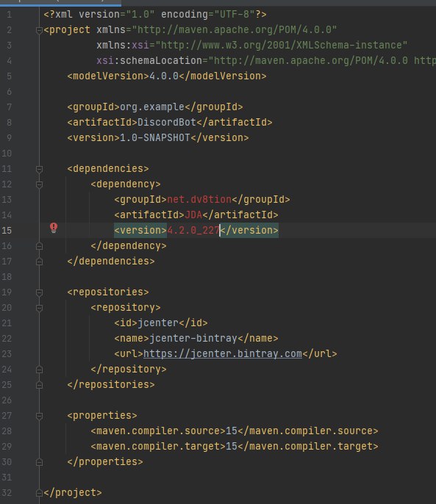Click the fold end marker on line 30

coord(39,462)
